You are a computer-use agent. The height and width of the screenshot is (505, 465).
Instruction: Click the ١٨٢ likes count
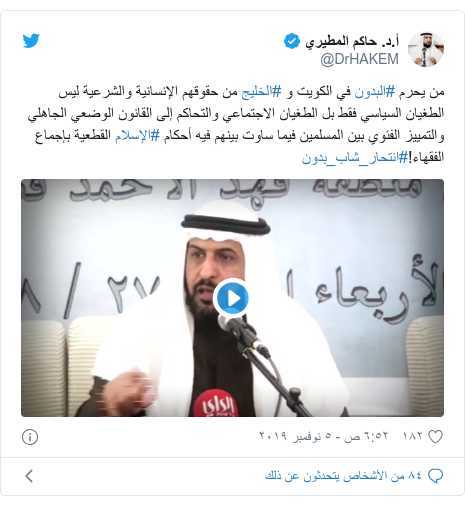(x=413, y=436)
